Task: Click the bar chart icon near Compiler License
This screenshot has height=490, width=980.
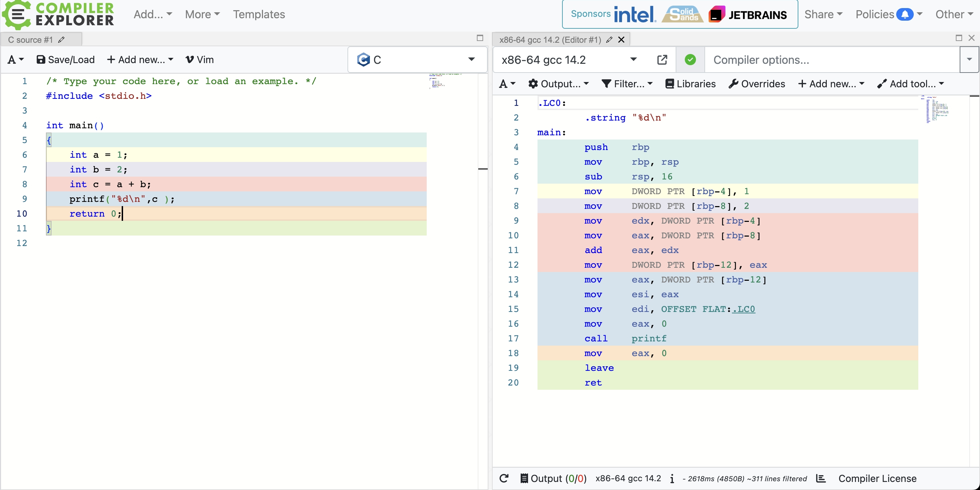Action: pos(820,478)
